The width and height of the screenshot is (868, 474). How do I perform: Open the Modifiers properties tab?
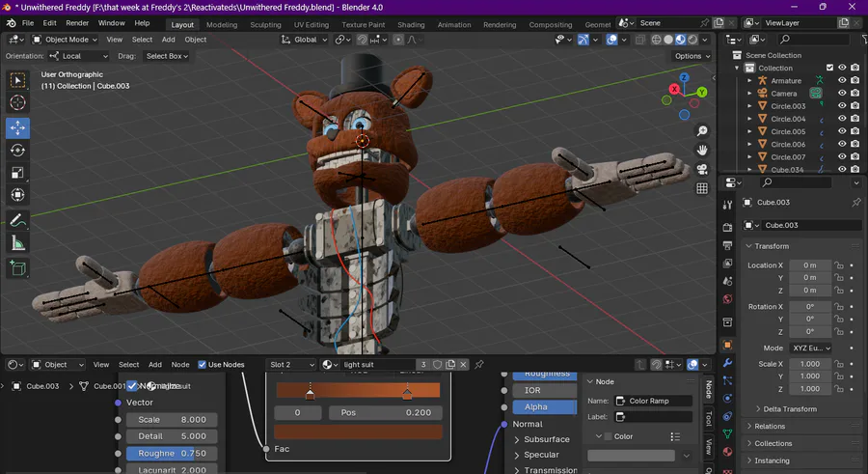click(727, 363)
